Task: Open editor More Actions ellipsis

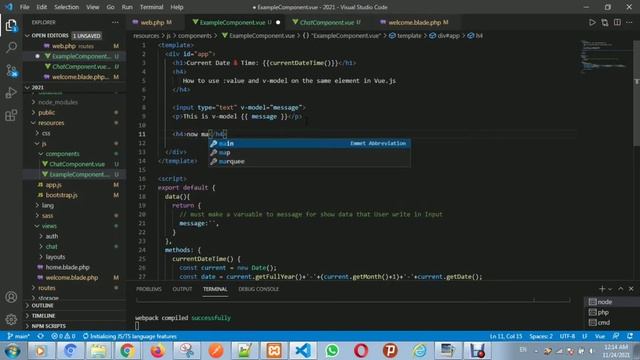Action: 629,22
